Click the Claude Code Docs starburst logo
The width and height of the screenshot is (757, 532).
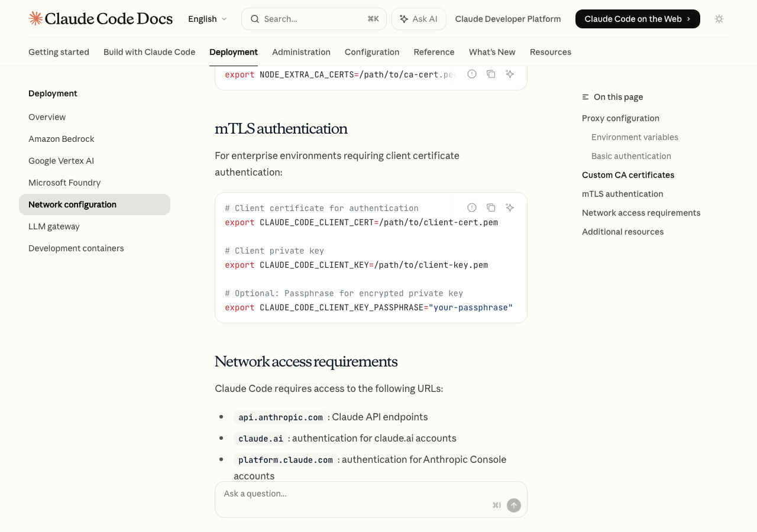point(35,19)
